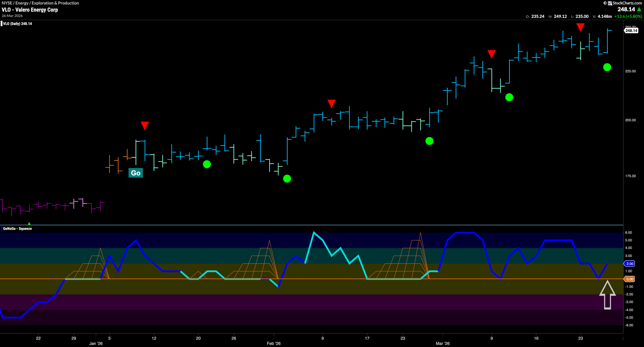Click the low value 235.00
The height and width of the screenshot is (347, 644).
[x=582, y=16]
